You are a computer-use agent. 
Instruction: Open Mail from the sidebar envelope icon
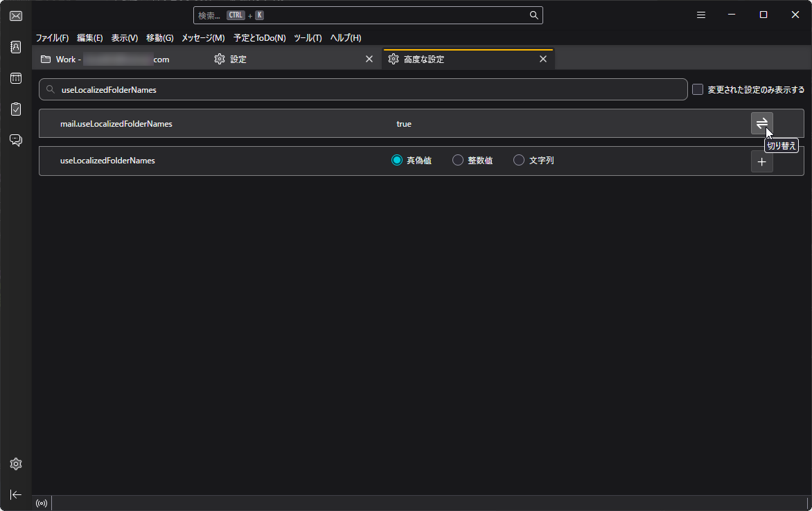[15, 15]
